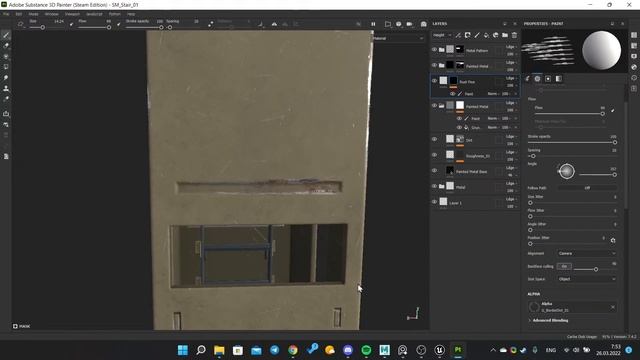Hide the Metal Pattern folder layer

point(434,49)
